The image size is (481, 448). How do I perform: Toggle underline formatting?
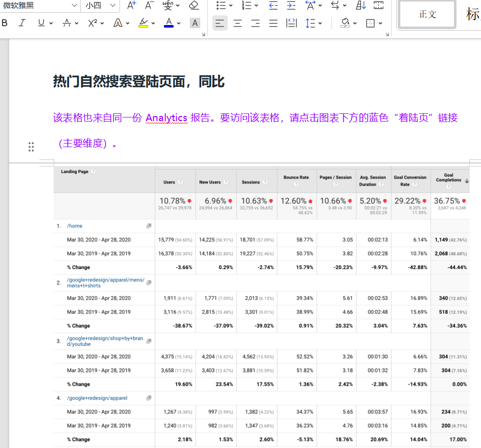click(x=41, y=23)
